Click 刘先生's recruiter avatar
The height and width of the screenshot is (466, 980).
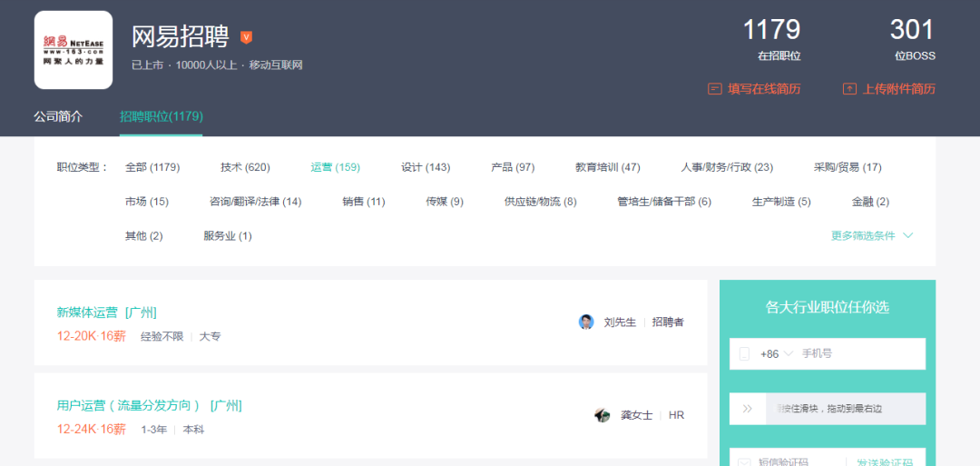[x=586, y=322]
